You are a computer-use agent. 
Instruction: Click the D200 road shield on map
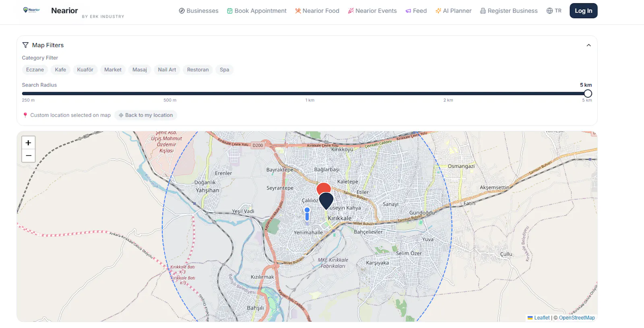pyautogui.click(x=258, y=145)
